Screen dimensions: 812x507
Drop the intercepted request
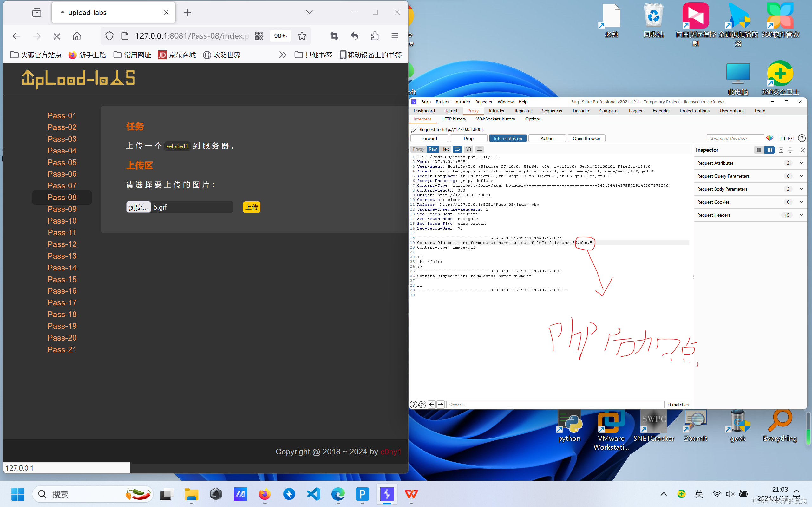pos(468,138)
